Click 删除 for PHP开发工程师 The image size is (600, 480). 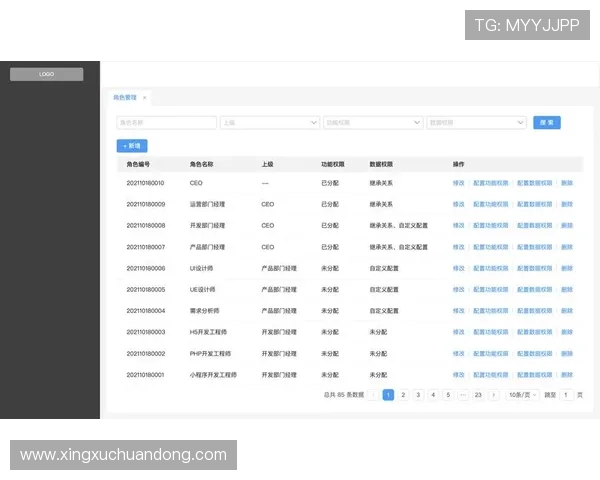pos(567,353)
